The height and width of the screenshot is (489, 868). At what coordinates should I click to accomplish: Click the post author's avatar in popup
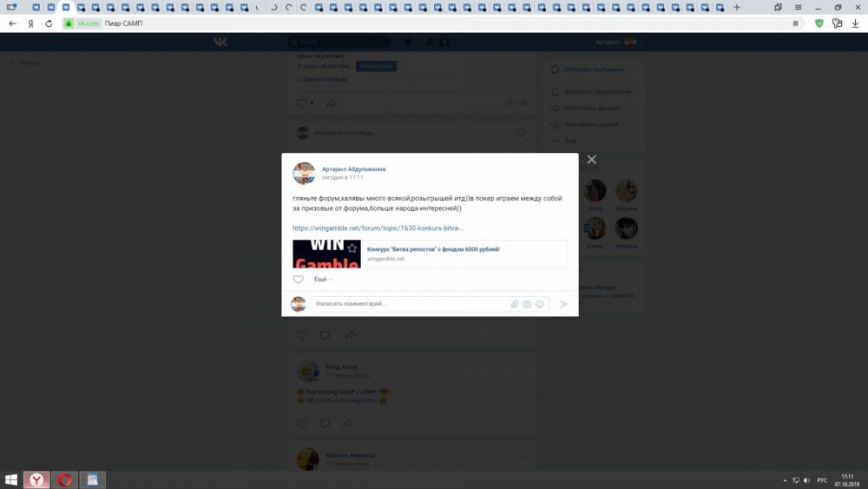[x=304, y=174]
